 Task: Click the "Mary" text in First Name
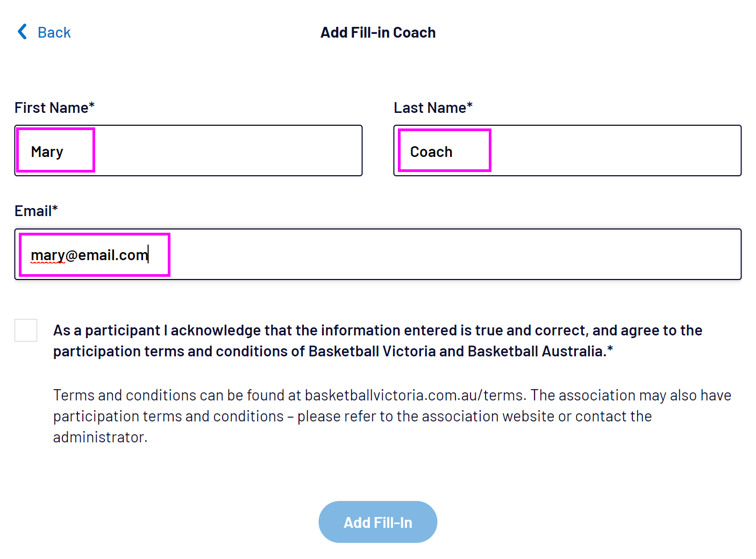pyautogui.click(x=47, y=152)
